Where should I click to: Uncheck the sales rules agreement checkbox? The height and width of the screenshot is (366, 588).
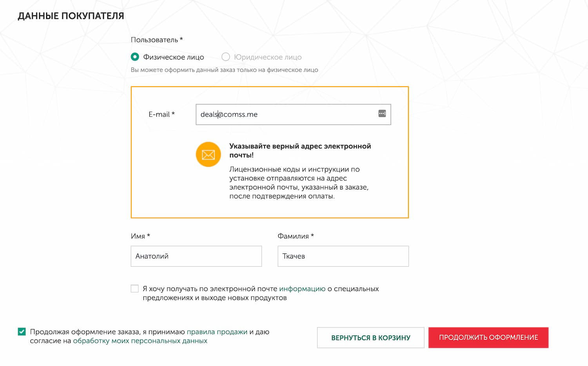(x=22, y=332)
